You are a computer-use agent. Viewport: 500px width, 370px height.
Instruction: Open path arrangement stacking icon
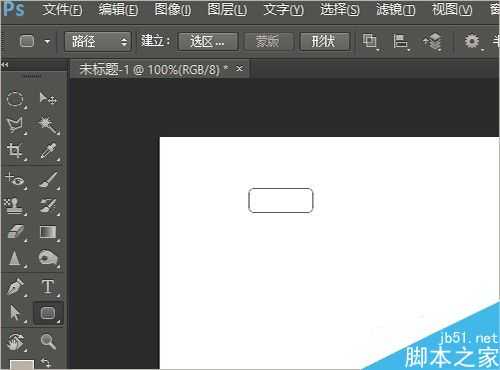coord(432,42)
